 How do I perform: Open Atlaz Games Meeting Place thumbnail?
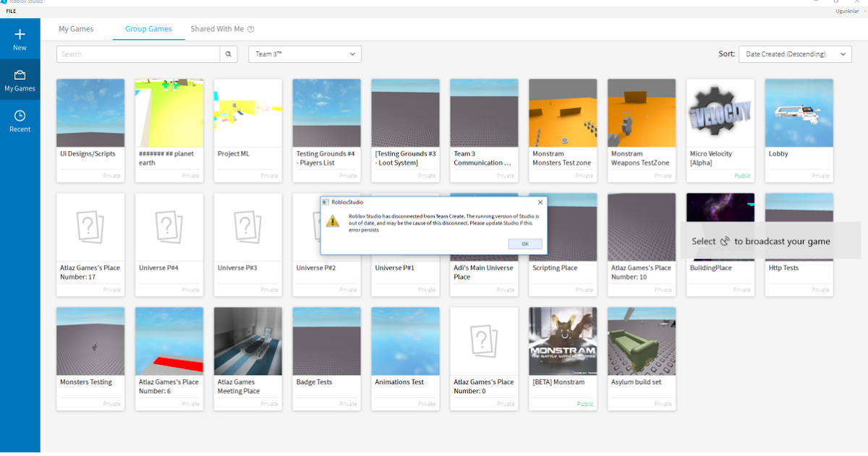coord(248,342)
